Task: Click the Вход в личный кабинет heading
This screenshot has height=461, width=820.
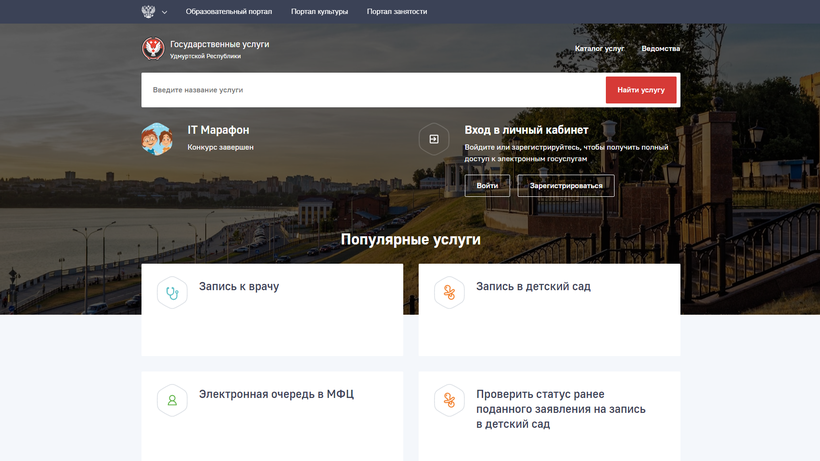Action: click(526, 130)
